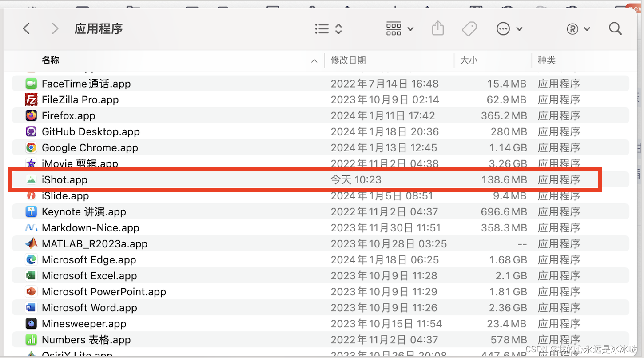Click the Microsoft Excel.app file name
This screenshot has height=358, width=644.
coord(89,275)
